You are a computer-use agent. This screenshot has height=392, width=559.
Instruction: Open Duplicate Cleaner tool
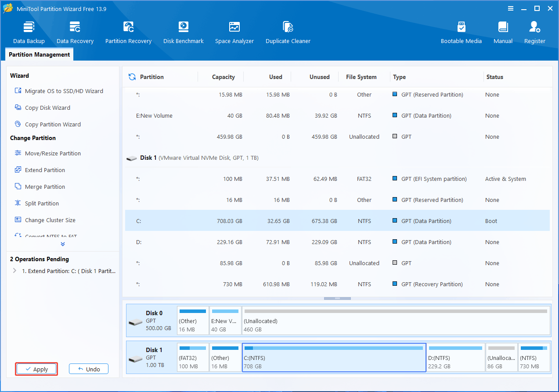coord(288,33)
